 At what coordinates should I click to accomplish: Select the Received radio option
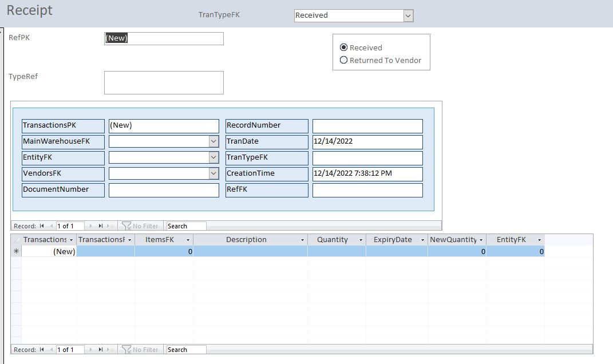(x=344, y=48)
